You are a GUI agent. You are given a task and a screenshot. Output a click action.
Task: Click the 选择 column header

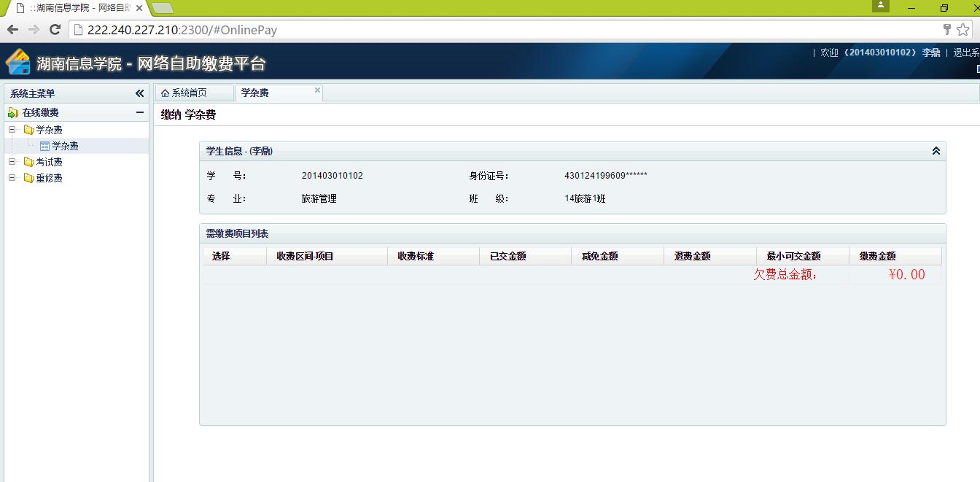(x=221, y=257)
